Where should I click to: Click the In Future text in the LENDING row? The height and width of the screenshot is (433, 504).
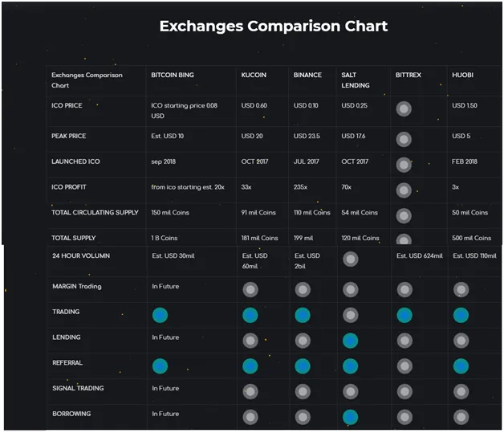[x=165, y=337]
